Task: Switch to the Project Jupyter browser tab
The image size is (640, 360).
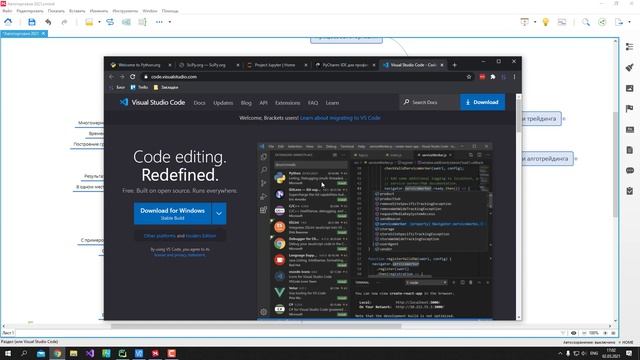Action: (278, 65)
